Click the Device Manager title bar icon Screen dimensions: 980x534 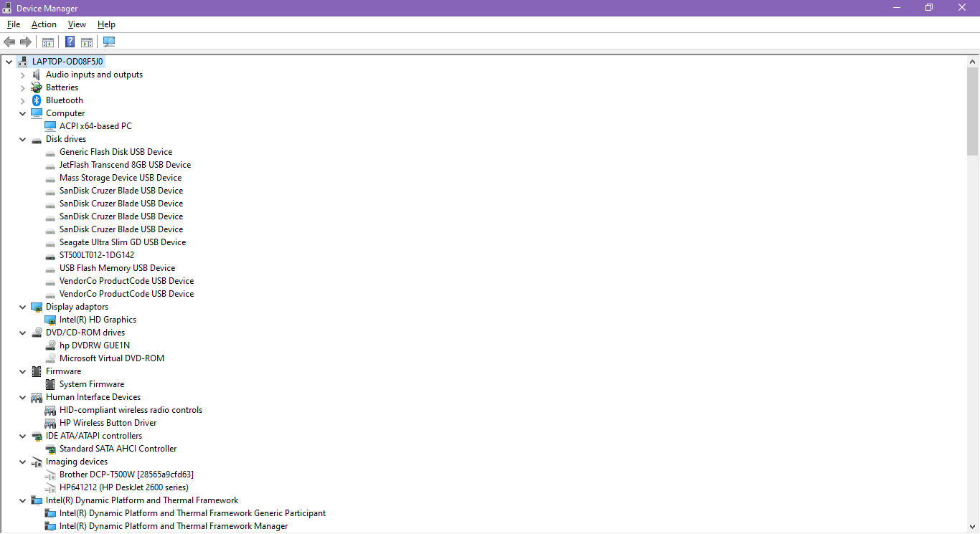click(7, 8)
